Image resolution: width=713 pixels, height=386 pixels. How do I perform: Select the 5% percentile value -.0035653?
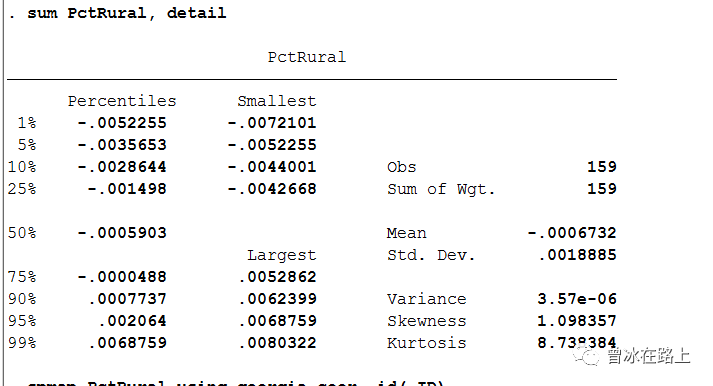click(x=122, y=145)
